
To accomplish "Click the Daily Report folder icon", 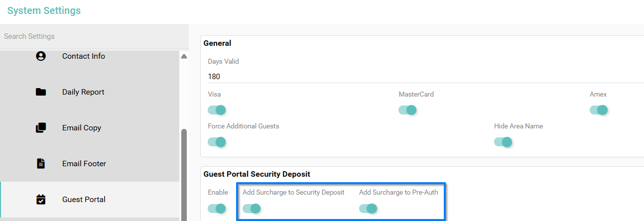I will [41, 92].
